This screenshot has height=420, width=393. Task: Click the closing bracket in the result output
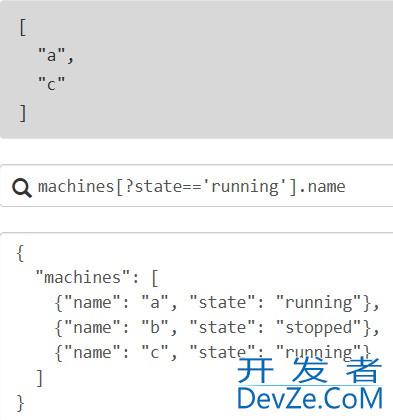[x=22, y=113]
